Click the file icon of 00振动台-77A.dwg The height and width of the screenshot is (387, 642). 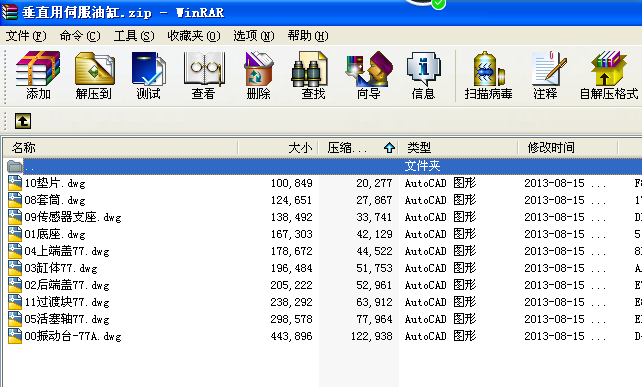click(15, 336)
